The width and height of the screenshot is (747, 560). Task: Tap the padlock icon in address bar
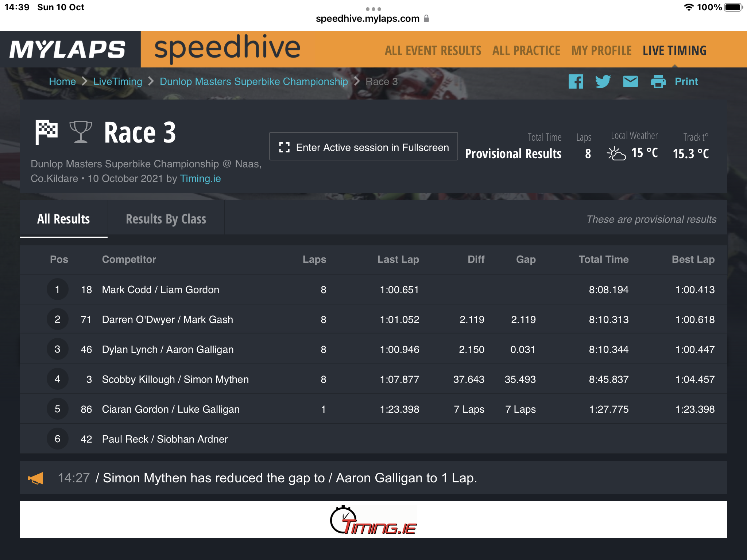pos(426,18)
